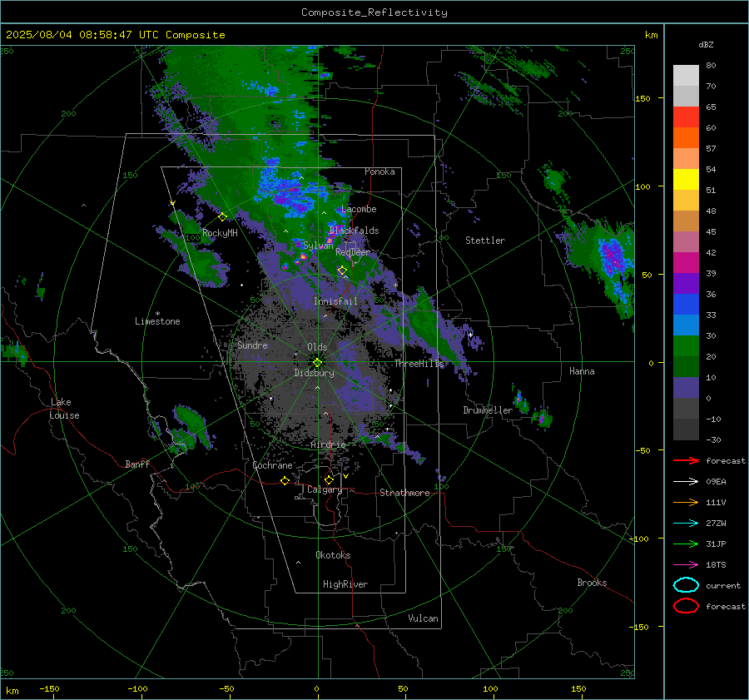
Task: Click the yellow radar-center diamond above Didsbury
Action: tap(317, 363)
